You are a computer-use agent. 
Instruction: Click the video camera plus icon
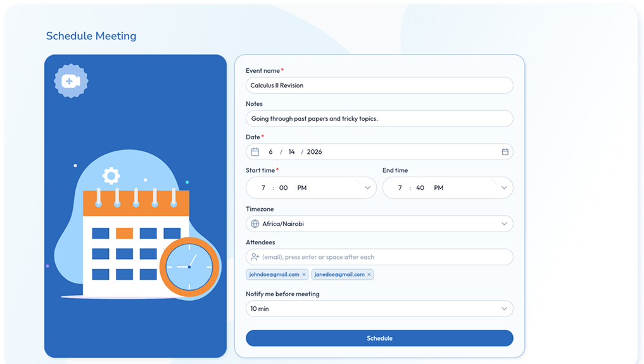tap(71, 81)
